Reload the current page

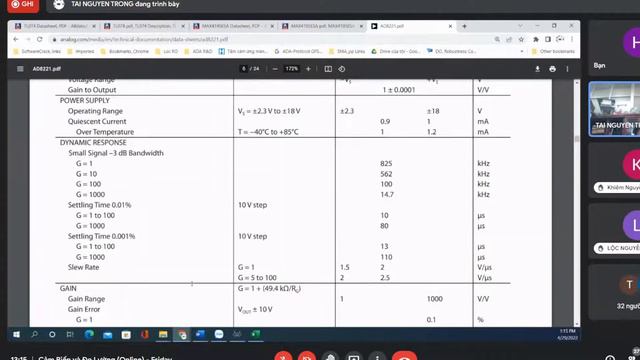pos(40,39)
